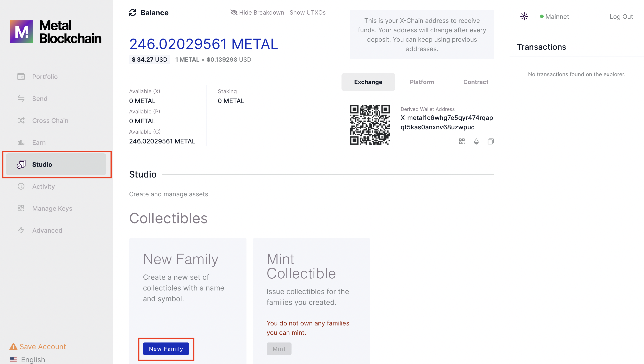Image resolution: width=644 pixels, height=364 pixels.
Task: Click the Metal Blockchain logo
Action: (x=56, y=32)
